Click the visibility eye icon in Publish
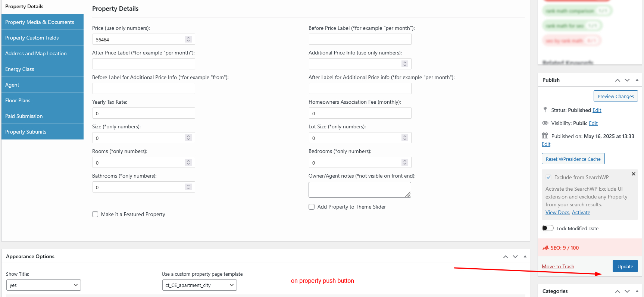The width and height of the screenshot is (644, 297). point(545,123)
